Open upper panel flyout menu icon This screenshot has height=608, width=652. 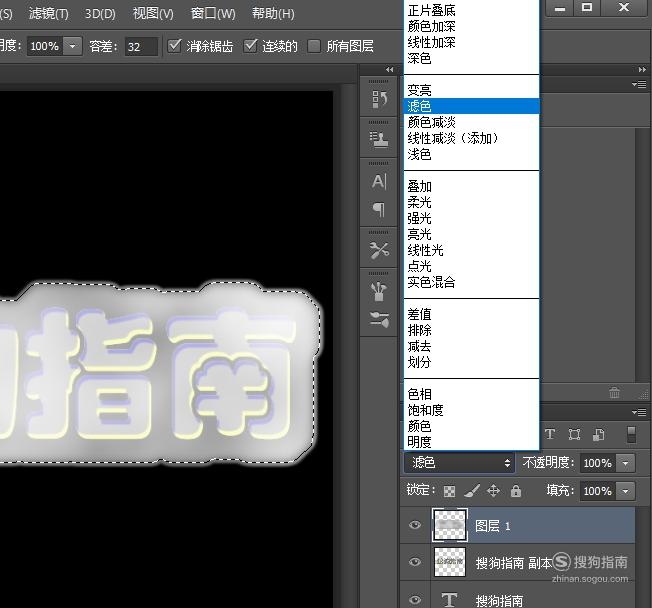[639, 84]
